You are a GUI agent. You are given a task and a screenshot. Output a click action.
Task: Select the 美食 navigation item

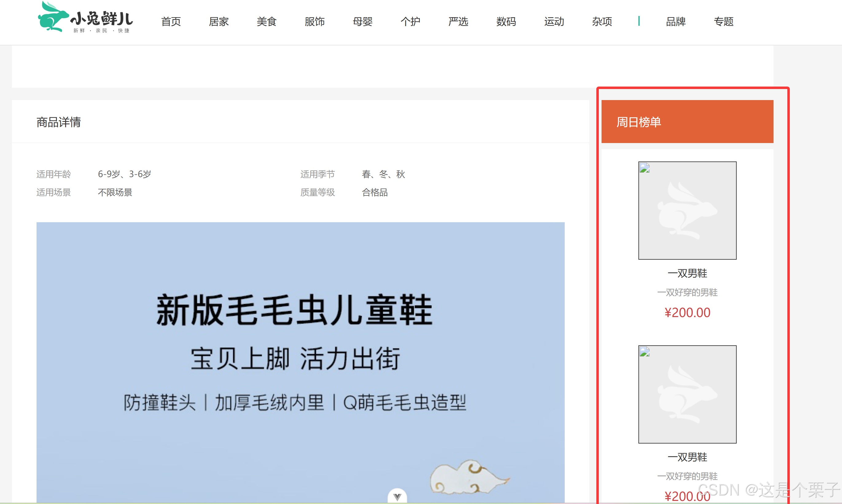coord(267,22)
